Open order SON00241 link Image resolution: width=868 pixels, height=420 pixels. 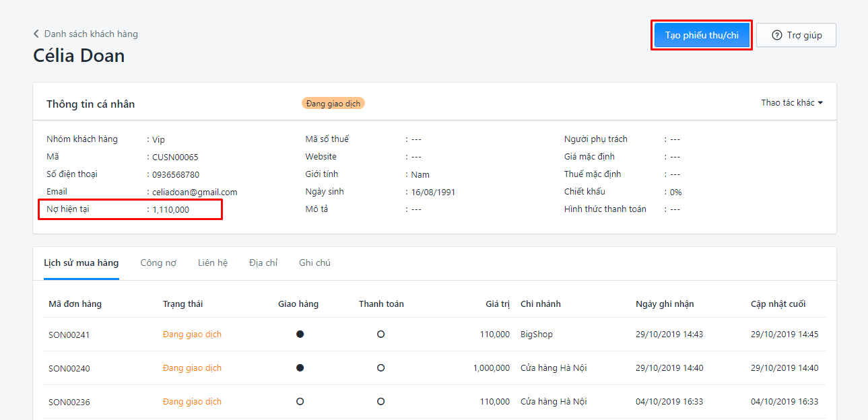69,335
